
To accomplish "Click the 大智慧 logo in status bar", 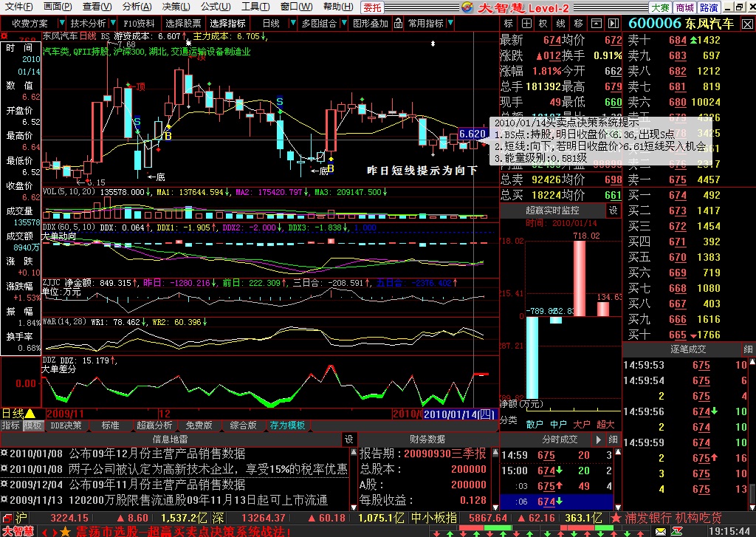I will pyautogui.click(x=18, y=531).
